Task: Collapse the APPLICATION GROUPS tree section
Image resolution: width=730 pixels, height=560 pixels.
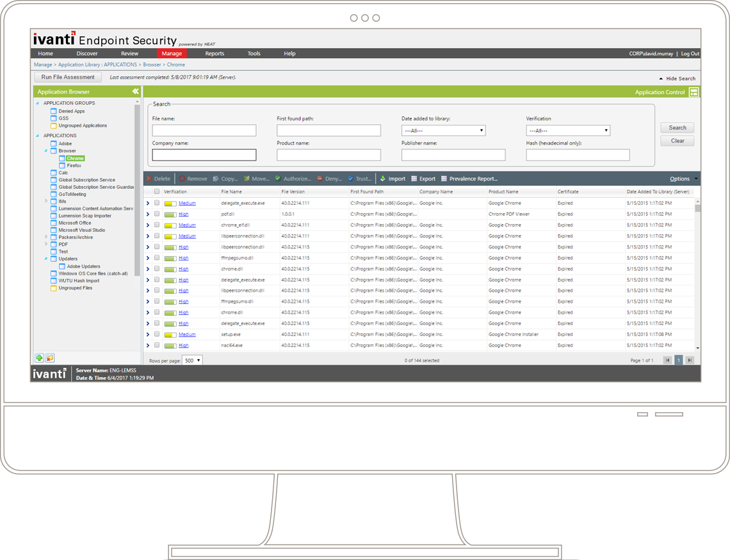Action: tap(38, 103)
